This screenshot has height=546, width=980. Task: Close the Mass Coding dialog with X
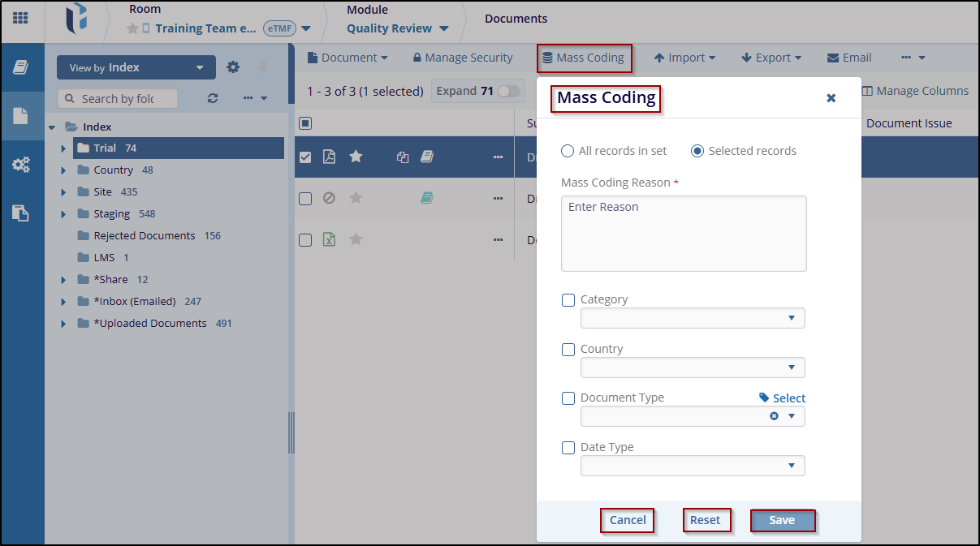tap(831, 97)
